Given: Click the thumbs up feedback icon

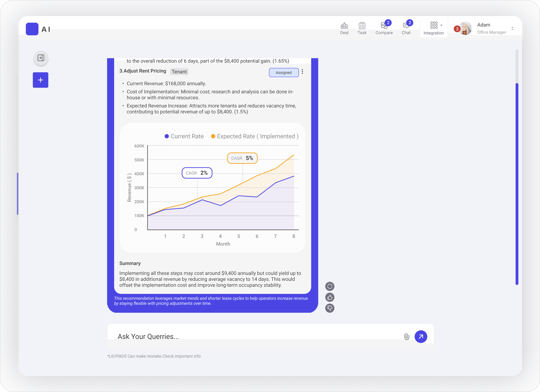Looking at the screenshot, I should [x=330, y=297].
